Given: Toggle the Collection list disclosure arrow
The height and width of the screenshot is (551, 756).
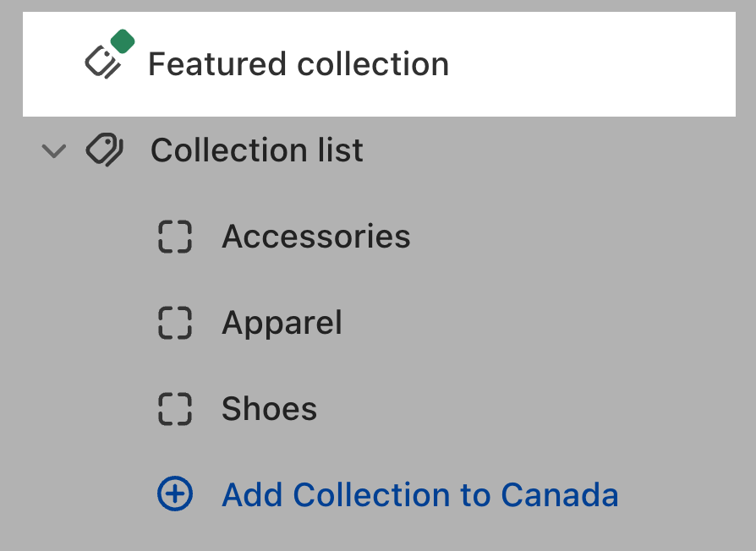Looking at the screenshot, I should 53,150.
